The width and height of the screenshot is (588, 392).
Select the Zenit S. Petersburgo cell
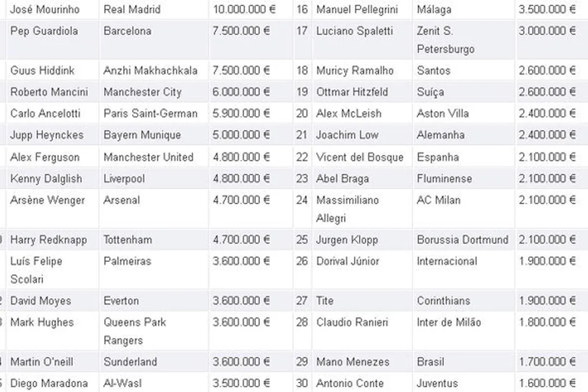point(445,40)
